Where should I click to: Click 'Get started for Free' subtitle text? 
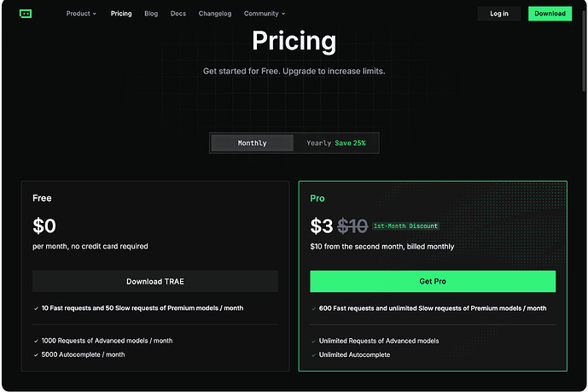click(294, 71)
